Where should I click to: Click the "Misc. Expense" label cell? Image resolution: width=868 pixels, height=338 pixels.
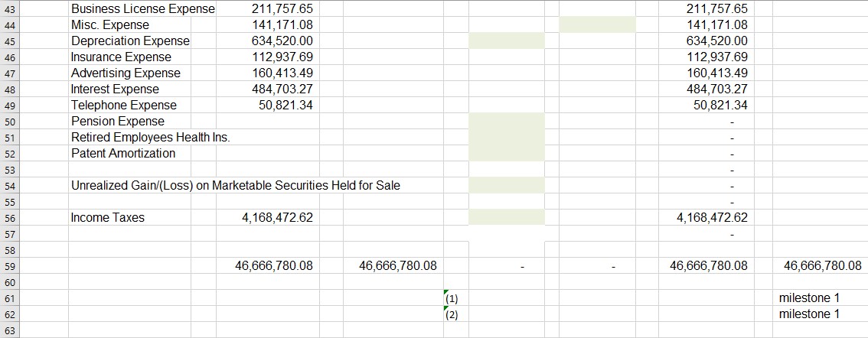click(x=130, y=25)
